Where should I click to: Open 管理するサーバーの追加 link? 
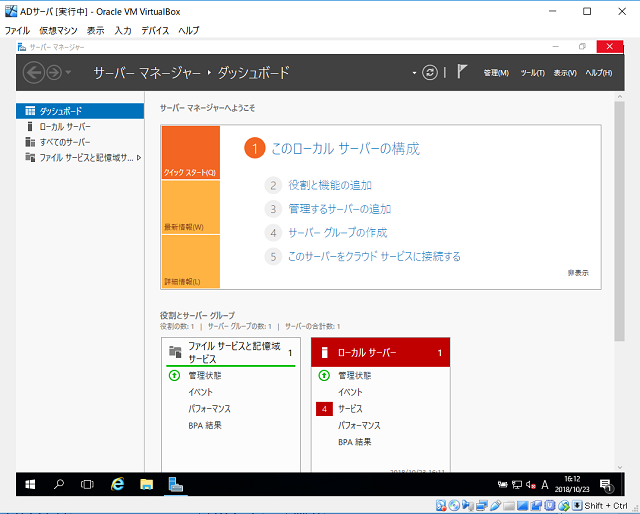(340, 209)
